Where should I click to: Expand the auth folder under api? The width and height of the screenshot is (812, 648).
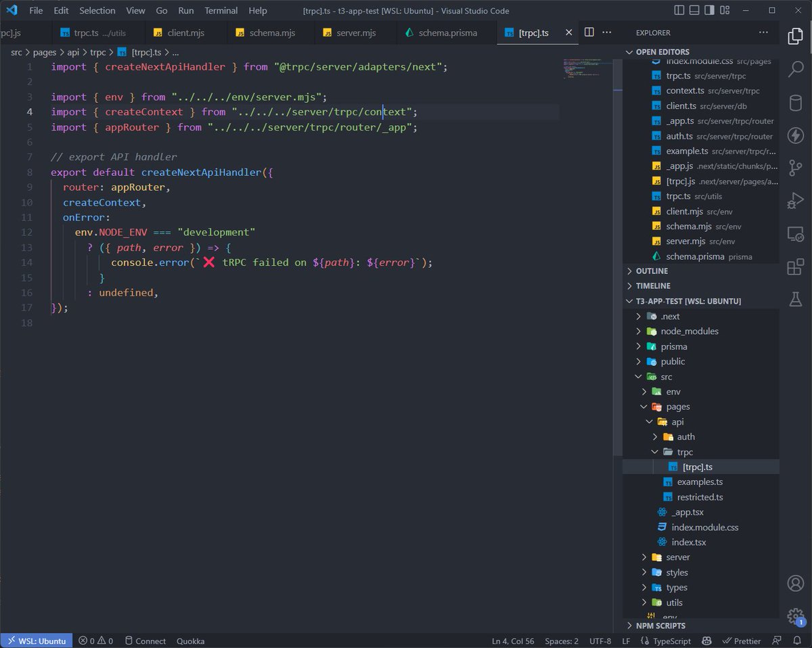click(700, 437)
